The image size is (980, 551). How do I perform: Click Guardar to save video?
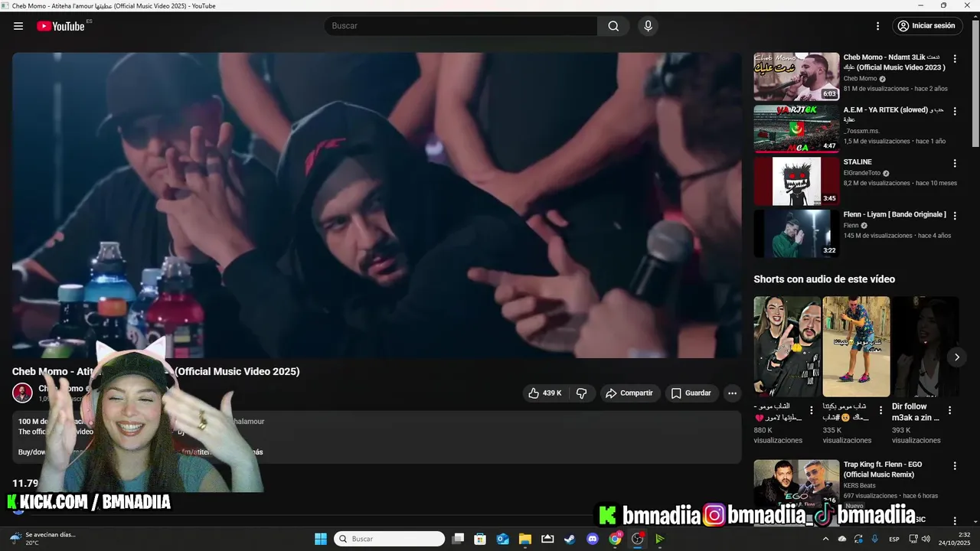click(691, 393)
